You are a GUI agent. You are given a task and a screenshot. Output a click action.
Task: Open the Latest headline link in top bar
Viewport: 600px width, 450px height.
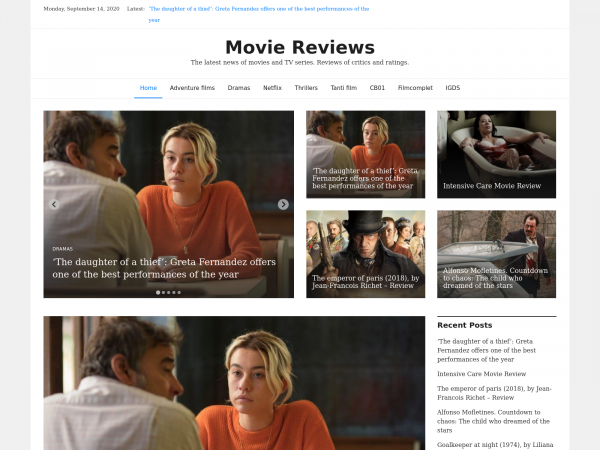259,14
